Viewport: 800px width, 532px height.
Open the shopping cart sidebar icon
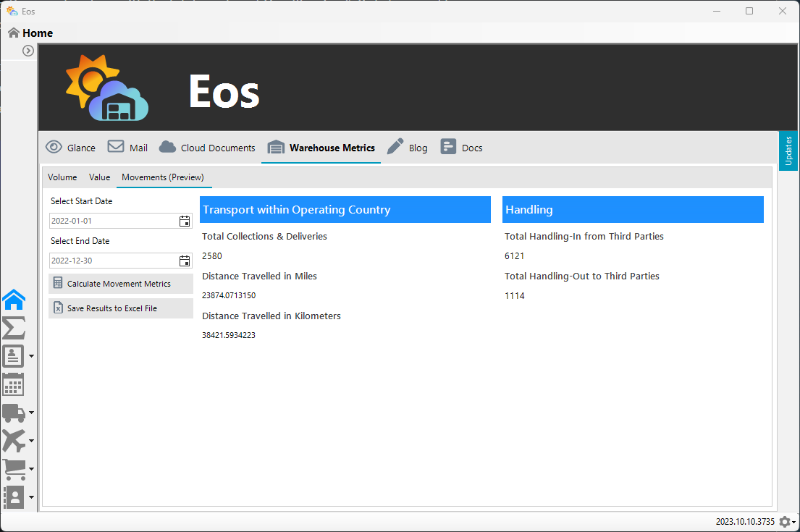click(14, 469)
